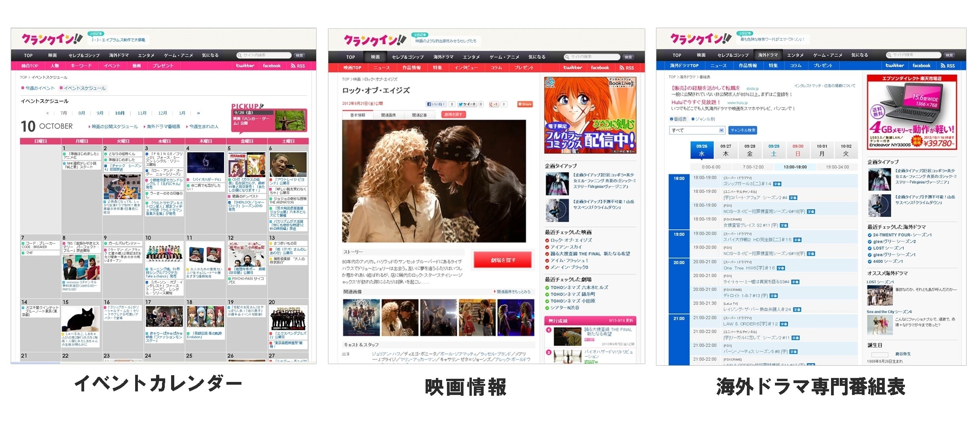Viewport: 980px width, 427px height.
Task: Click ツイート button on movie page
Action: tap(467, 104)
